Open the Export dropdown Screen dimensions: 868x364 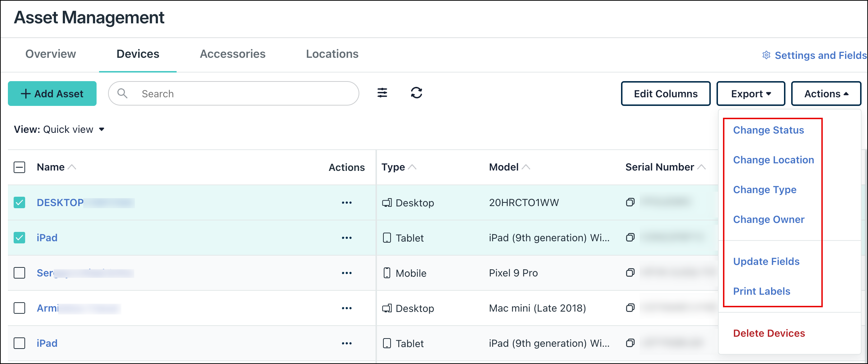tap(751, 93)
